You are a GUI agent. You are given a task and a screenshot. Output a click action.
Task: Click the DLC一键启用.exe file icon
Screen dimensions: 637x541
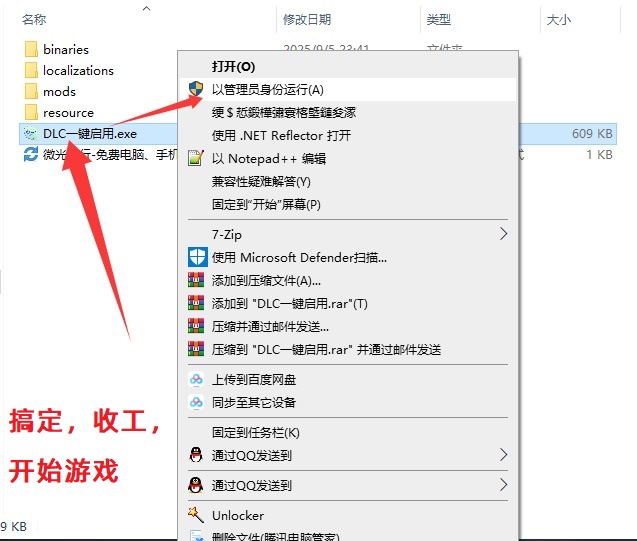pyautogui.click(x=30, y=134)
